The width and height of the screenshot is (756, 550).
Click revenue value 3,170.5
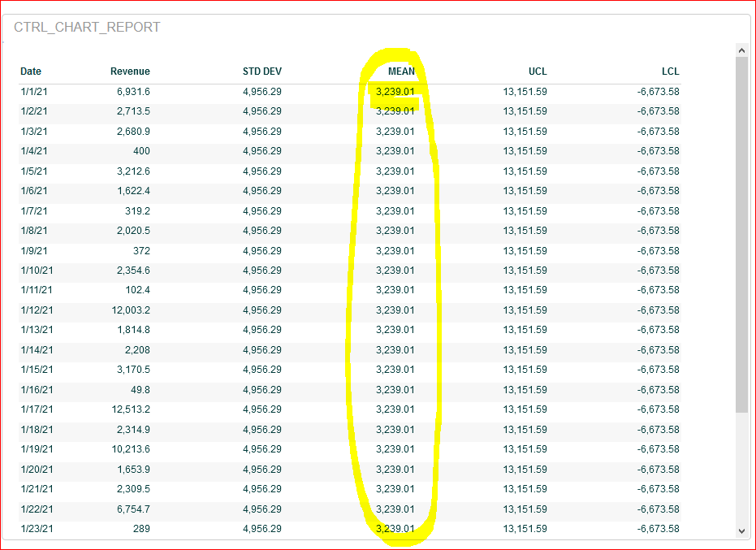(133, 370)
